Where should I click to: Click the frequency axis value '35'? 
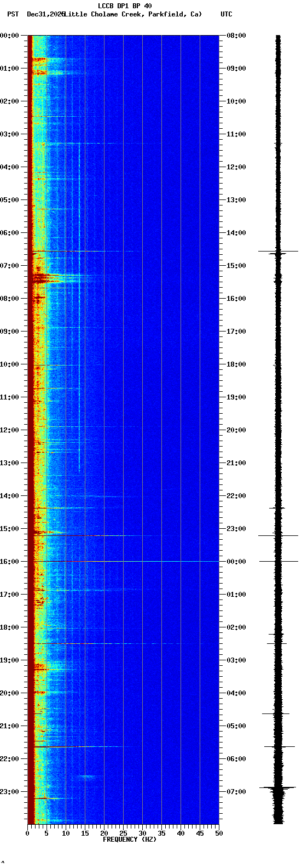point(161,833)
